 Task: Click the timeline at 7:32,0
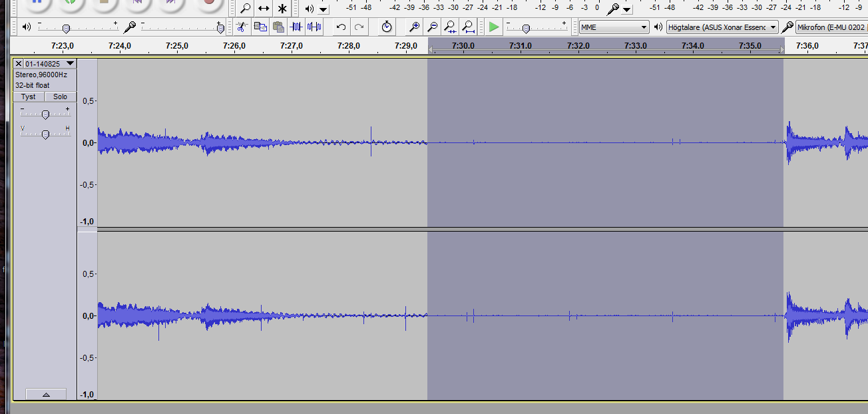578,46
